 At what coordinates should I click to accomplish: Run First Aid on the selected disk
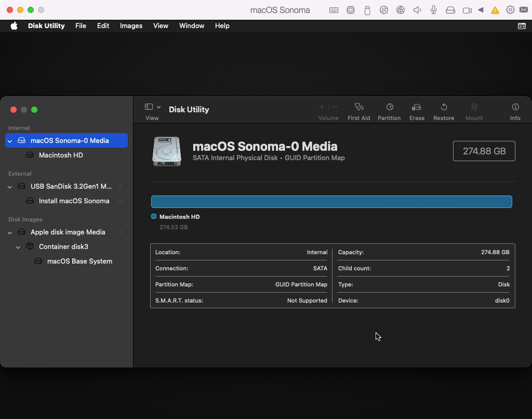tap(358, 108)
